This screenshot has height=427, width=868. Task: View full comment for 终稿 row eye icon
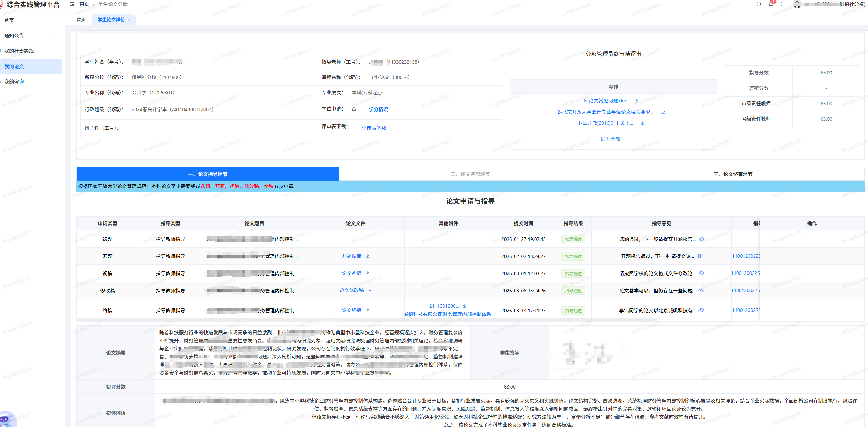pos(701,310)
